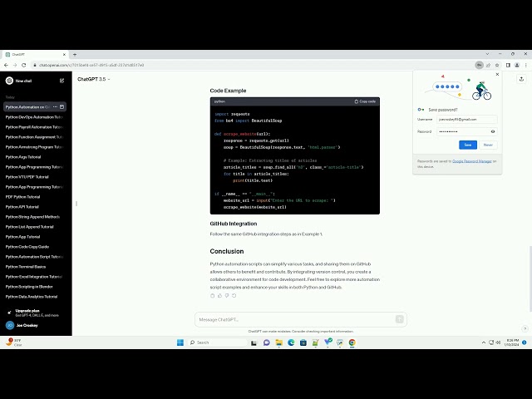The width and height of the screenshot is (532, 399).
Task: Copy the response with clipboard icon
Action: click(x=213, y=296)
